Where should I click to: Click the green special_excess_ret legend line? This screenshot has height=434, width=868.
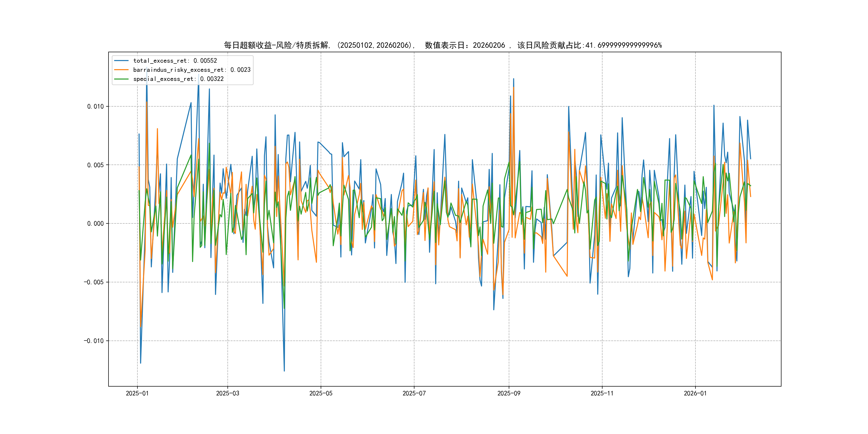coord(121,79)
